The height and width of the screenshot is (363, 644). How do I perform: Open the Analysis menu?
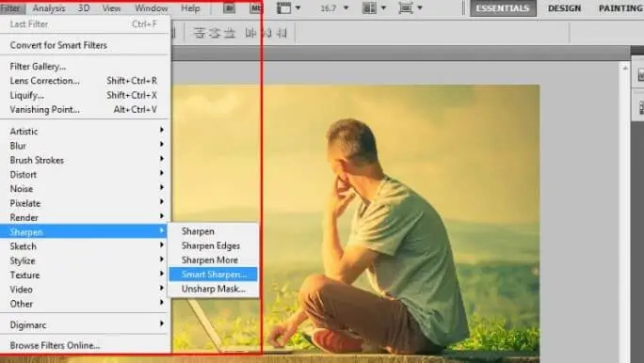pos(48,8)
